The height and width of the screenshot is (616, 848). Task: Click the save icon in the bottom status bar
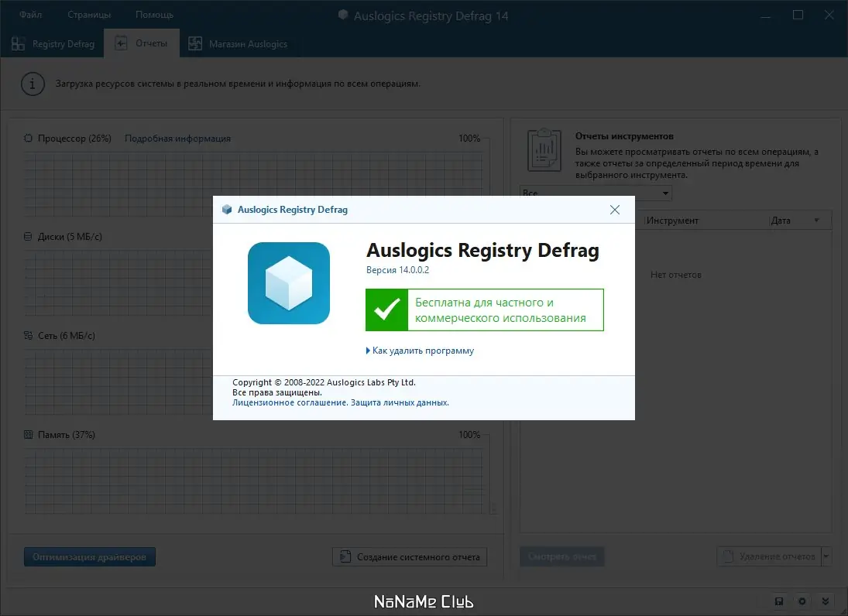coord(779,601)
